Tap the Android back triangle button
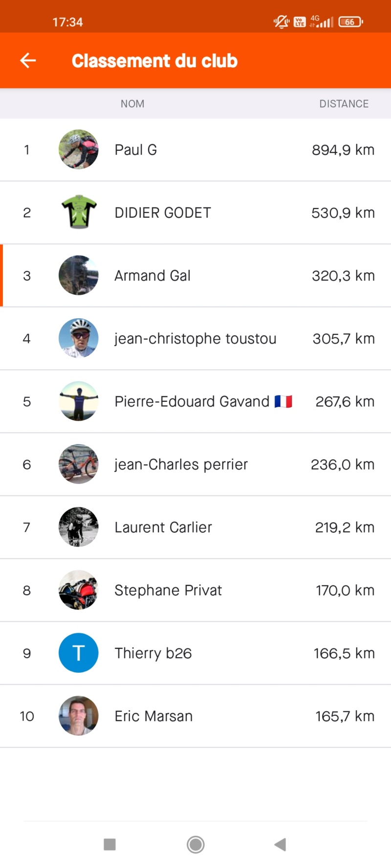Screen dimensions: 391x868 pos(280,845)
